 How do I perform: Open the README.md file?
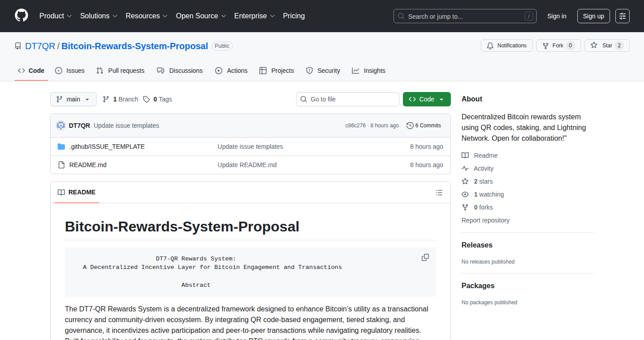coord(88,165)
